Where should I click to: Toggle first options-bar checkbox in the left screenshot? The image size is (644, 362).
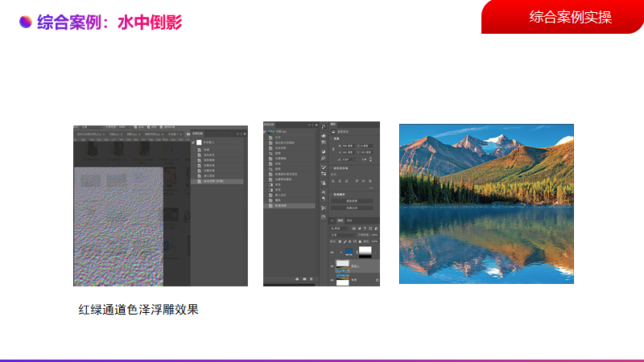click(135, 127)
